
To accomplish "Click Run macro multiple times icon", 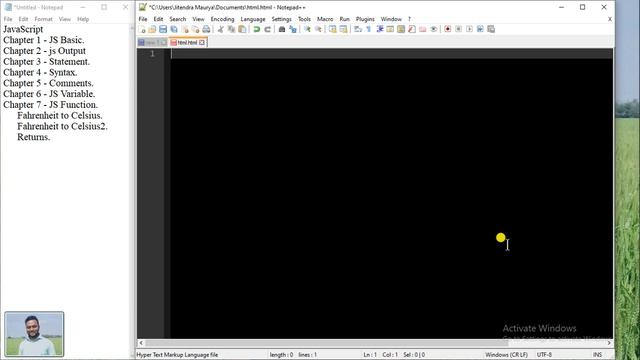I will click(x=480, y=29).
